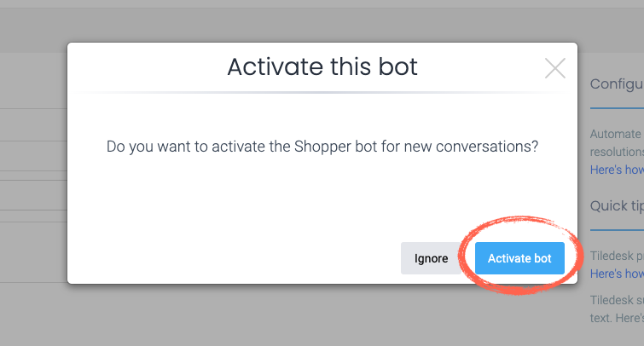644x346 pixels.
Task: Click the 'Activate this bot' dialog title
Action: point(322,66)
